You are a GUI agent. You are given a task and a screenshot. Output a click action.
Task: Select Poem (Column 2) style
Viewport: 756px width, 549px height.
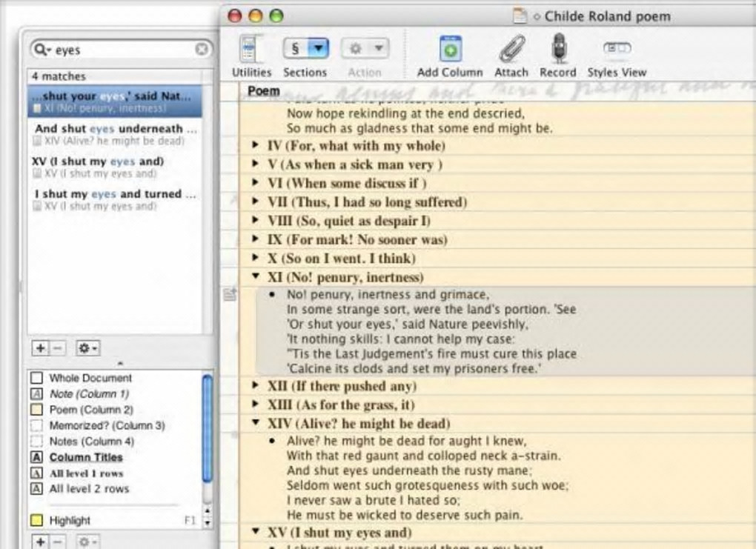click(91, 410)
